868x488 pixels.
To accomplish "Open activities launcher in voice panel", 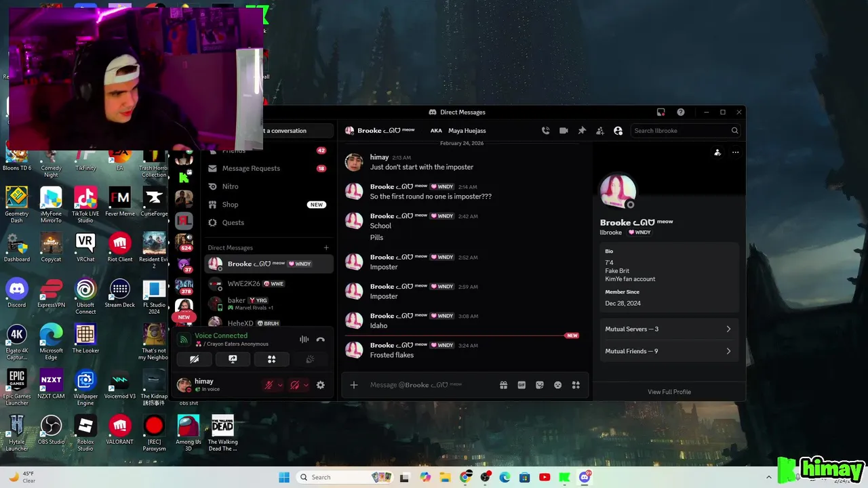I will pos(271,359).
